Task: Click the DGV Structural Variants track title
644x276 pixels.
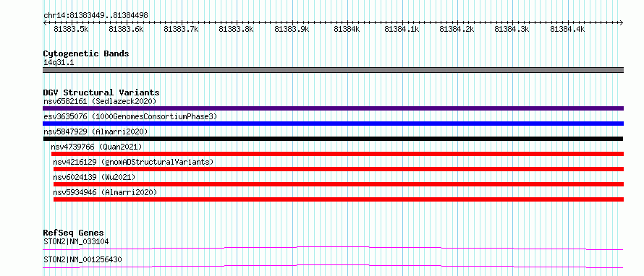Action: tap(101, 92)
